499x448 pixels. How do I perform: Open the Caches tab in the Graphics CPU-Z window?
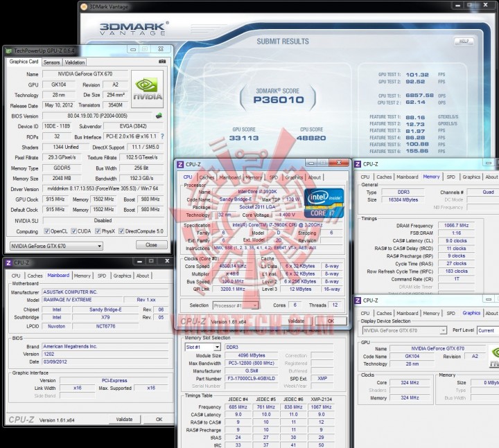(x=384, y=313)
